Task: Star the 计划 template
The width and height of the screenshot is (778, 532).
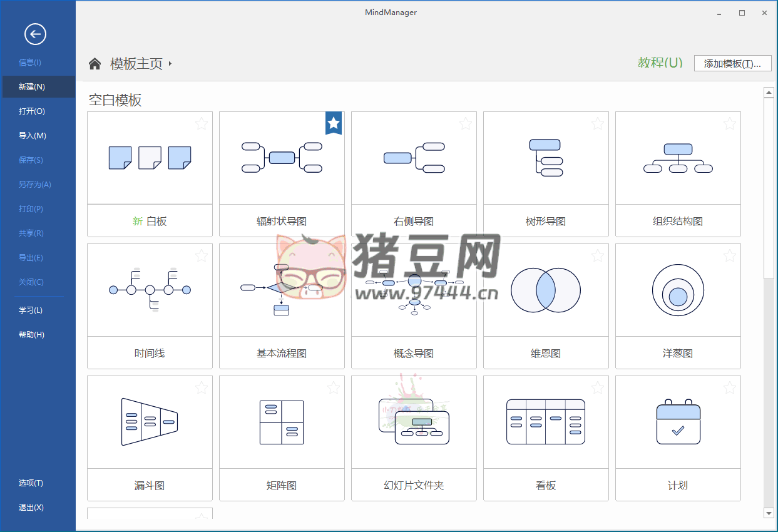Action: (730, 387)
